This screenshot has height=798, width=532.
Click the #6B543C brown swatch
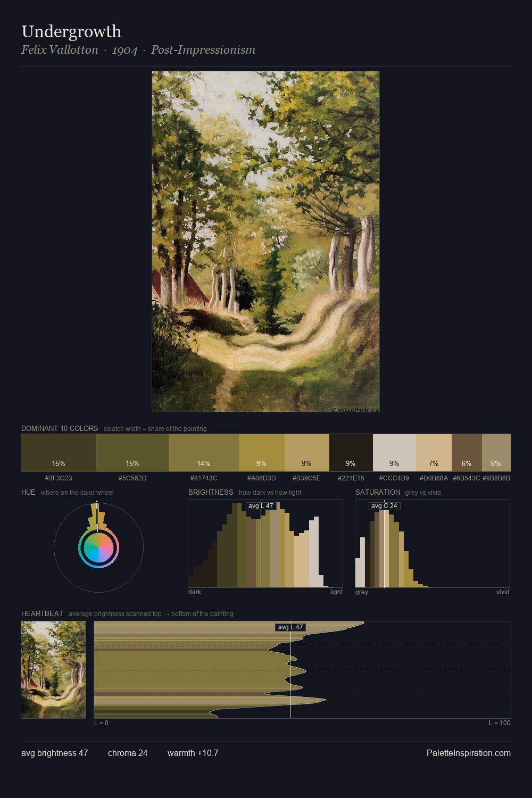[467, 453]
